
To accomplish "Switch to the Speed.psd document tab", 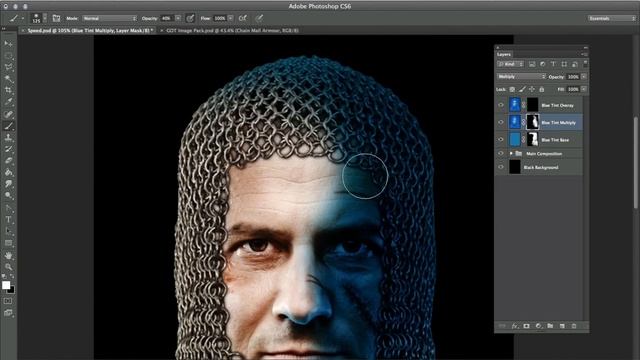I will coord(90,30).
